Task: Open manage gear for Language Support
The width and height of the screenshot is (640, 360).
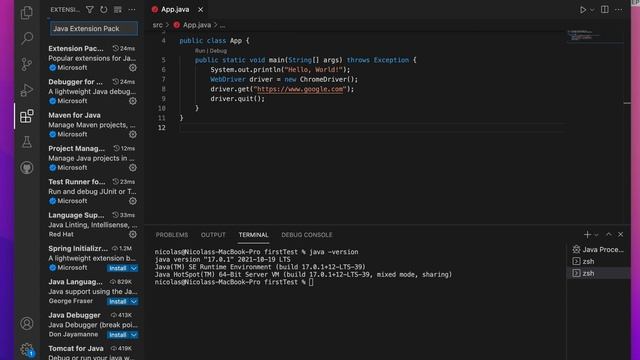Action: (133, 234)
